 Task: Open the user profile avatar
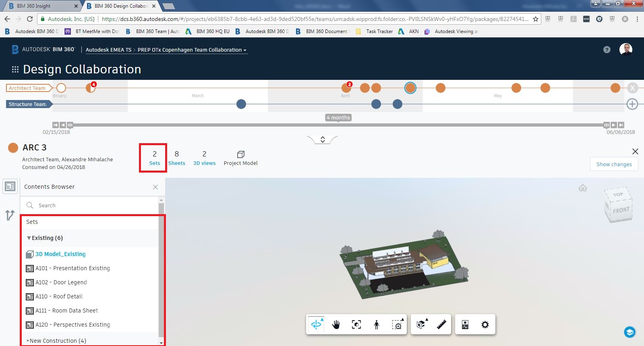click(626, 50)
